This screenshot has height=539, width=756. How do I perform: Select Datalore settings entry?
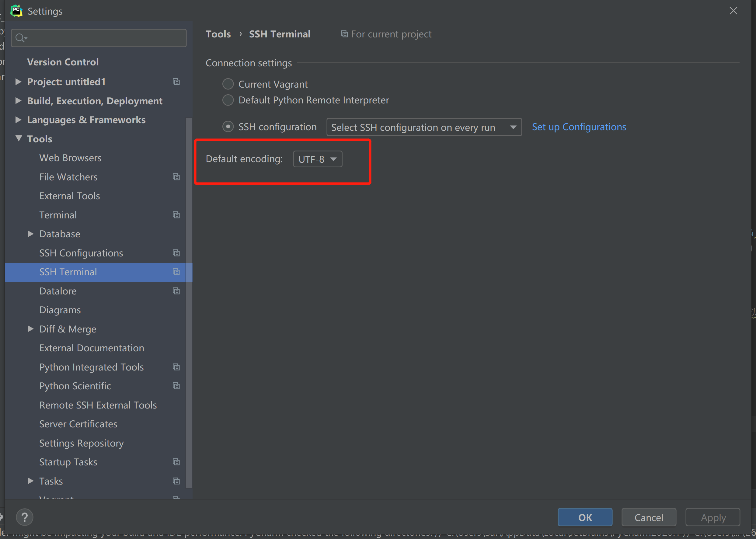pos(58,291)
